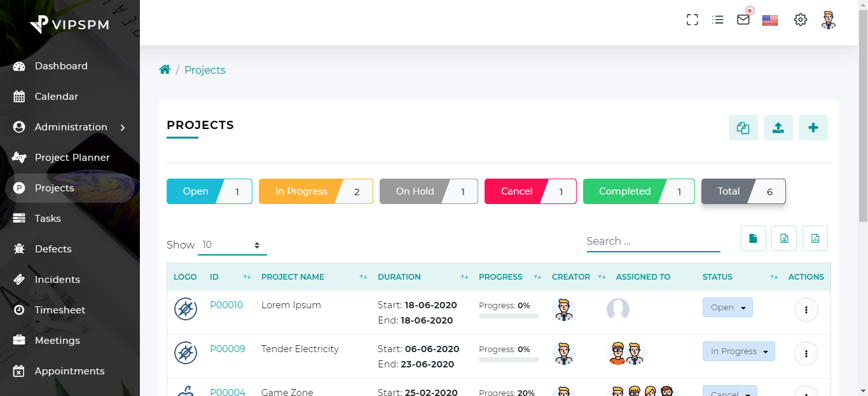868x396 pixels.
Task: Click the settings gear icon
Action: [800, 20]
